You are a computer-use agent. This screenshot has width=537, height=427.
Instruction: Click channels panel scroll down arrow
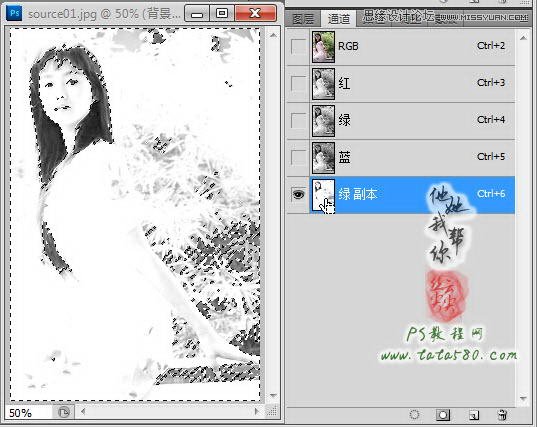pyautogui.click(x=523, y=399)
